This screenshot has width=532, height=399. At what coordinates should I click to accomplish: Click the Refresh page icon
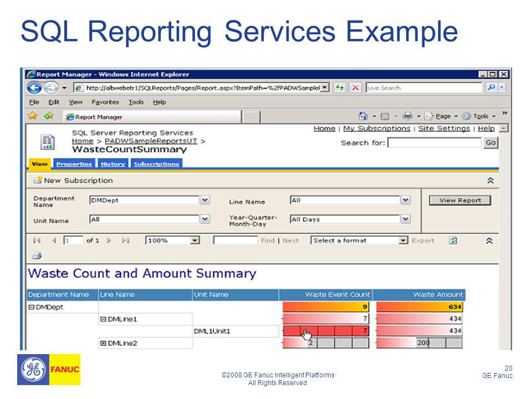click(340, 88)
